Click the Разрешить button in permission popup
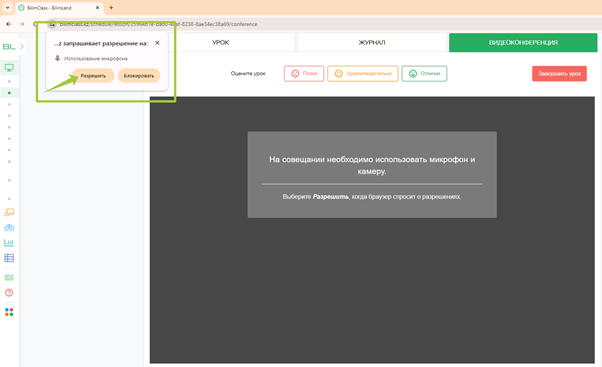 [93, 76]
